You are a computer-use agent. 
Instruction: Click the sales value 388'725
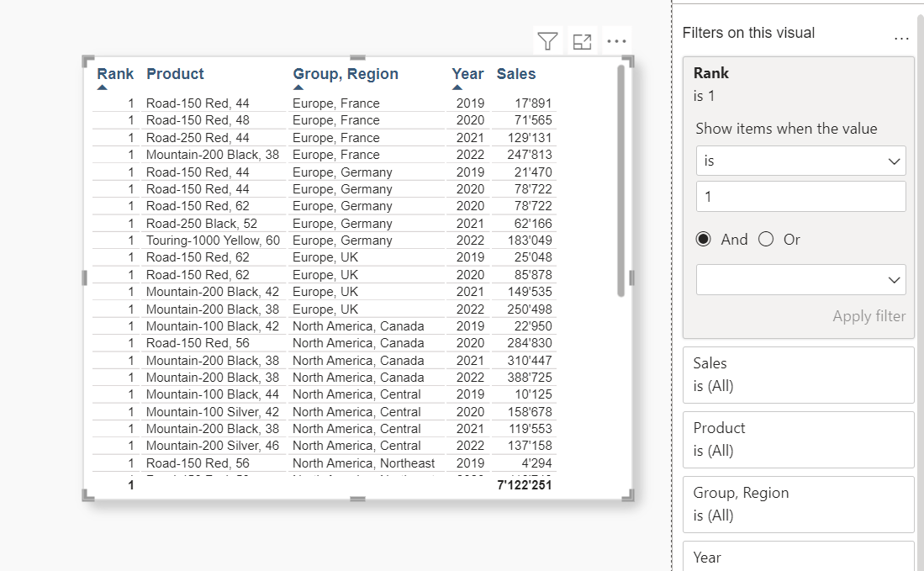click(529, 377)
